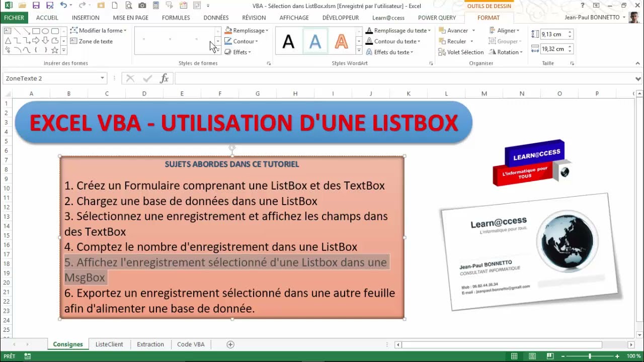Open Contour shape outline dropdown
The height and width of the screenshot is (362, 644).
(x=241, y=41)
